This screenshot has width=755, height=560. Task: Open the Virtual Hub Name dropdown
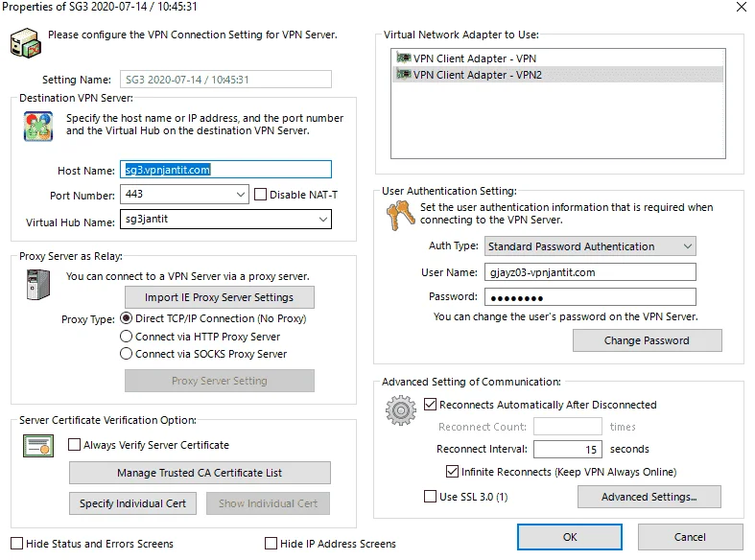point(323,220)
